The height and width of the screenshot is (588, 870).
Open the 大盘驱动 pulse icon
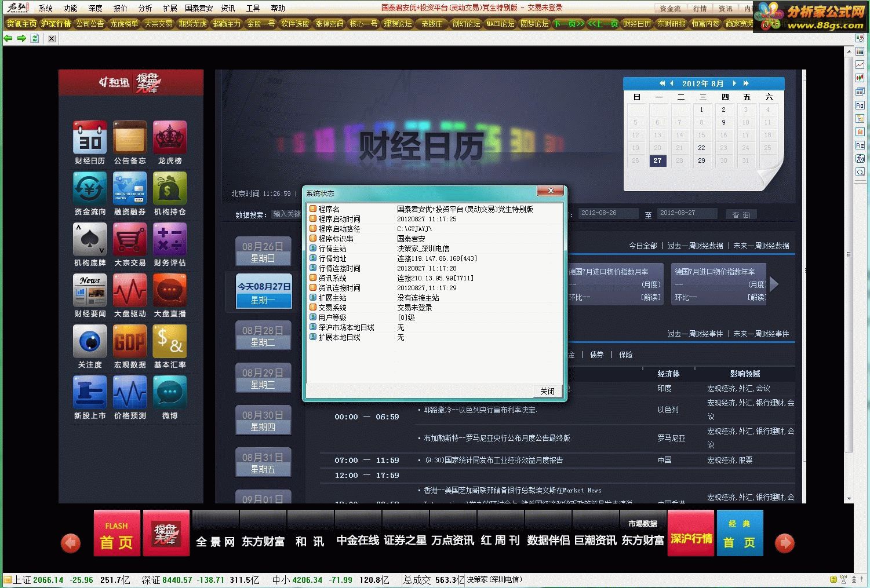130,291
